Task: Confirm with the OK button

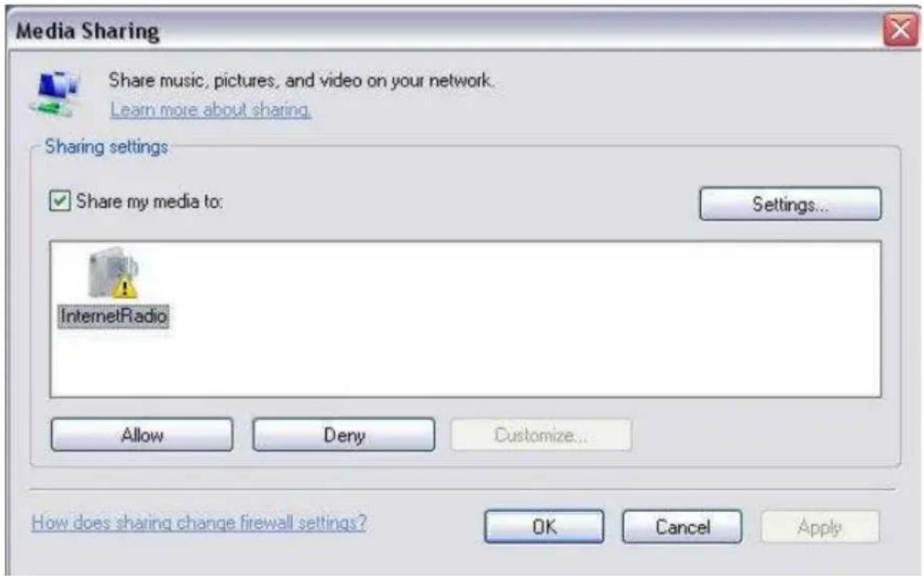Action: tap(544, 527)
